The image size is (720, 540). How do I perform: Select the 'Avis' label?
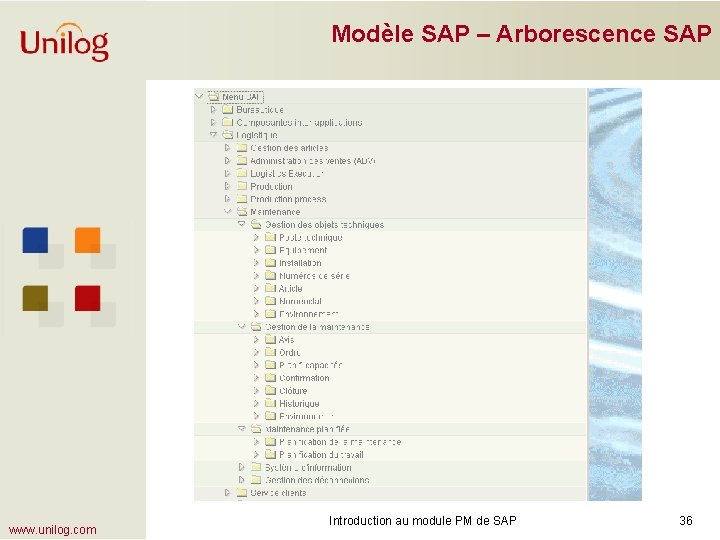287,340
